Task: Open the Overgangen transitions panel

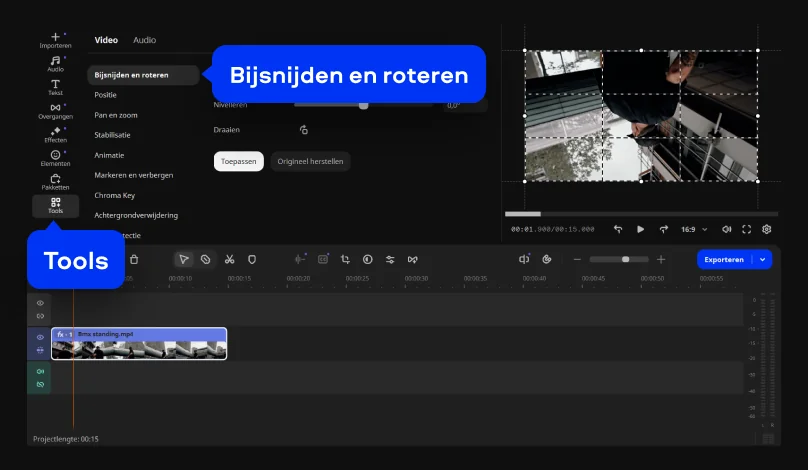Action: [x=55, y=110]
